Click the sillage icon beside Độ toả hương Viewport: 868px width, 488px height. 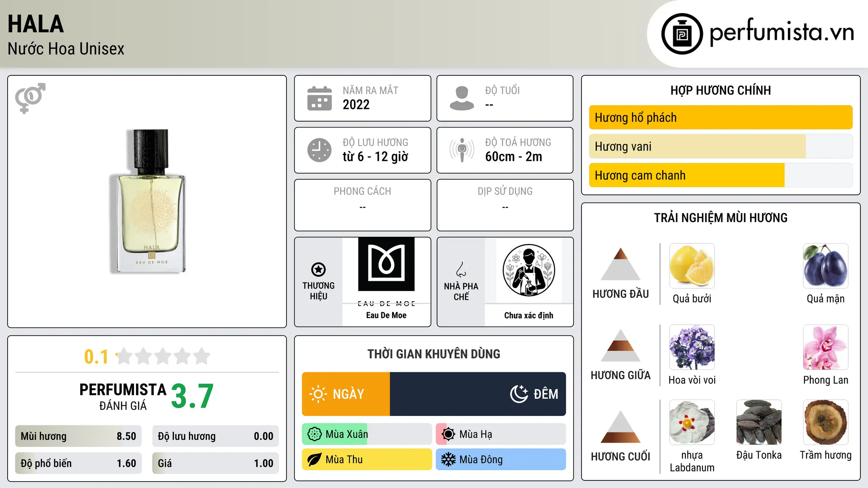click(462, 150)
